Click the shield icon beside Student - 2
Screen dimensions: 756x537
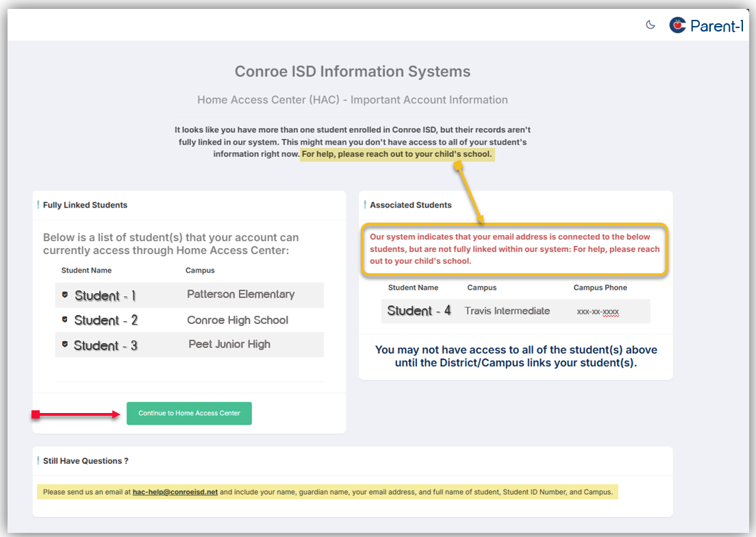point(65,320)
